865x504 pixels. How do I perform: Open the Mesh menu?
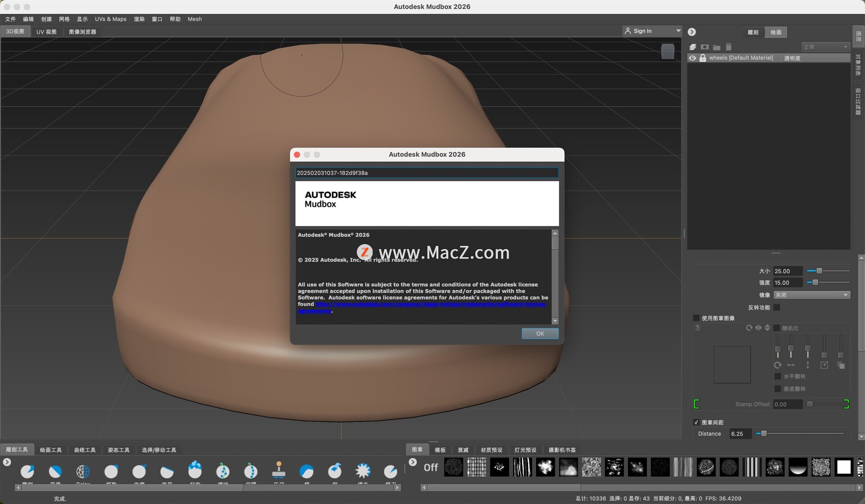click(x=195, y=19)
